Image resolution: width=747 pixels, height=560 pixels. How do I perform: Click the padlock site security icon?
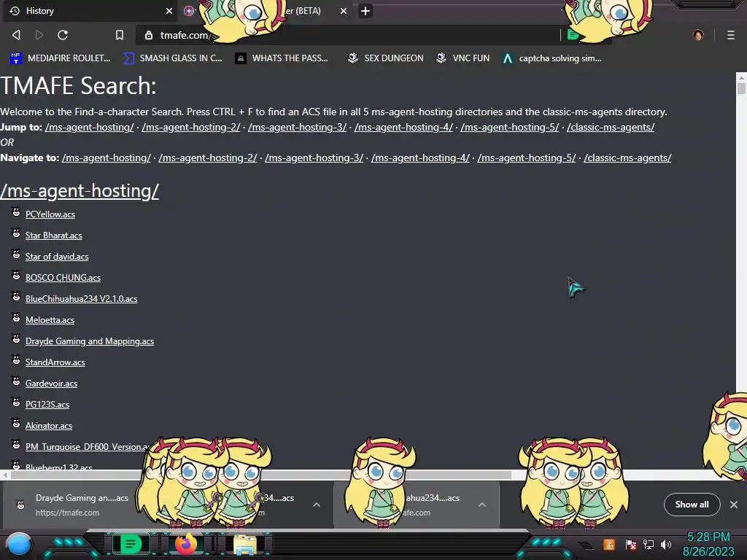tap(149, 35)
